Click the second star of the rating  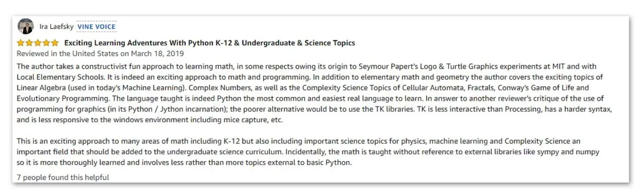click(29, 43)
